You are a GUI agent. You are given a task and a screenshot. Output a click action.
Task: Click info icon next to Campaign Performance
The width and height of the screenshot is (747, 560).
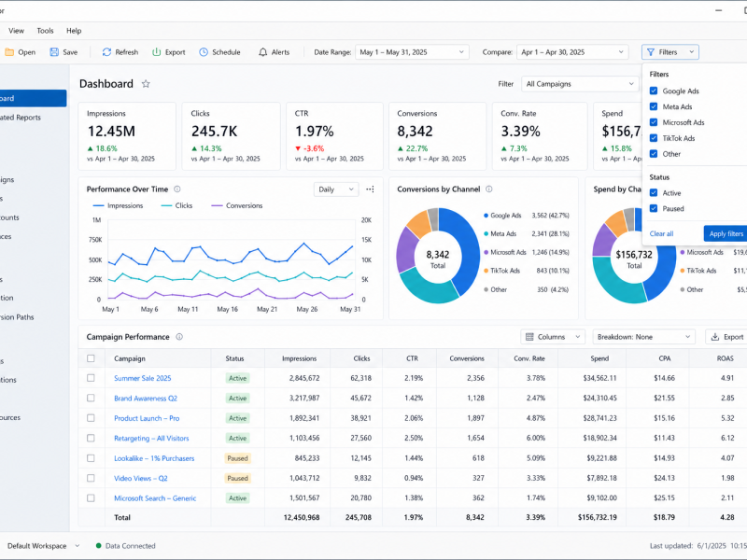click(179, 337)
